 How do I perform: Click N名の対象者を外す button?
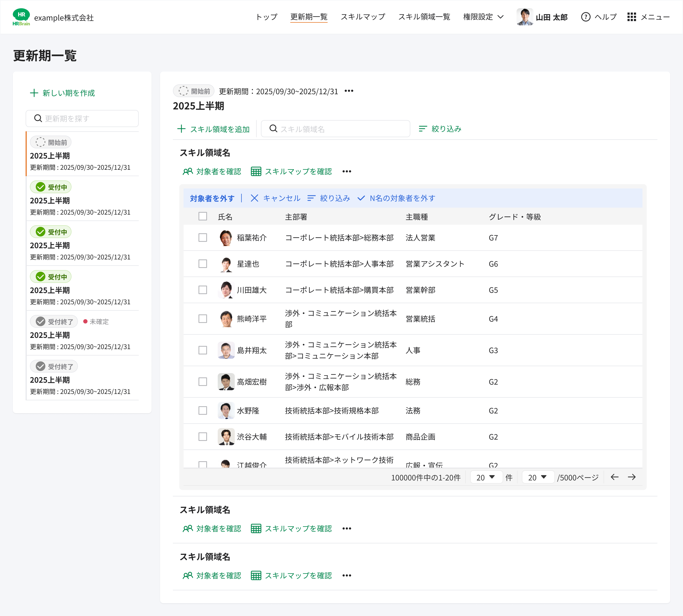coord(396,198)
